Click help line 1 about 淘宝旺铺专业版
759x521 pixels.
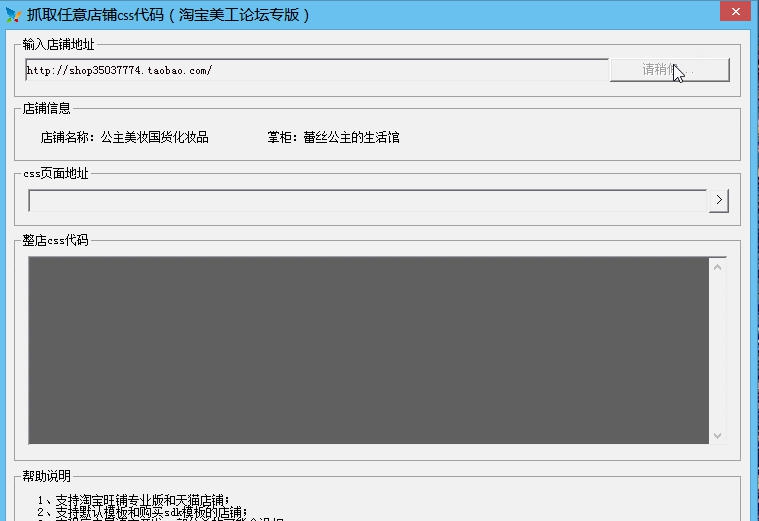pyautogui.click(x=134, y=500)
